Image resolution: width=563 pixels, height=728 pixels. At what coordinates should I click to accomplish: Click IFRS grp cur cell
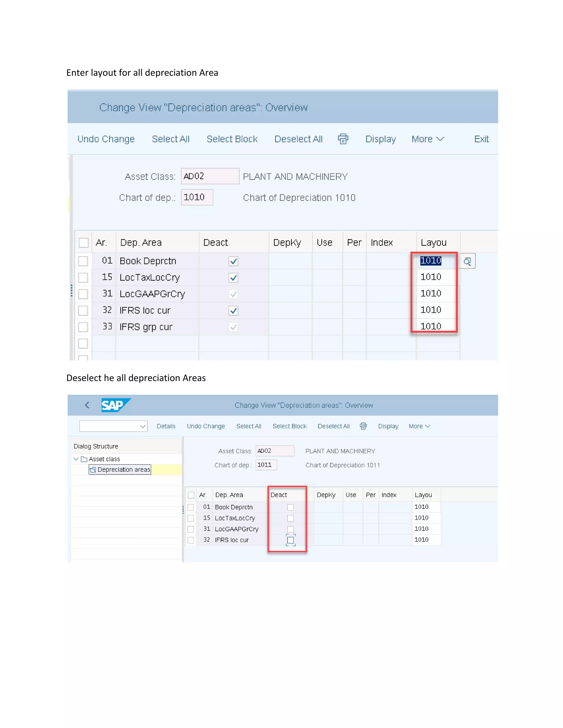tap(157, 327)
